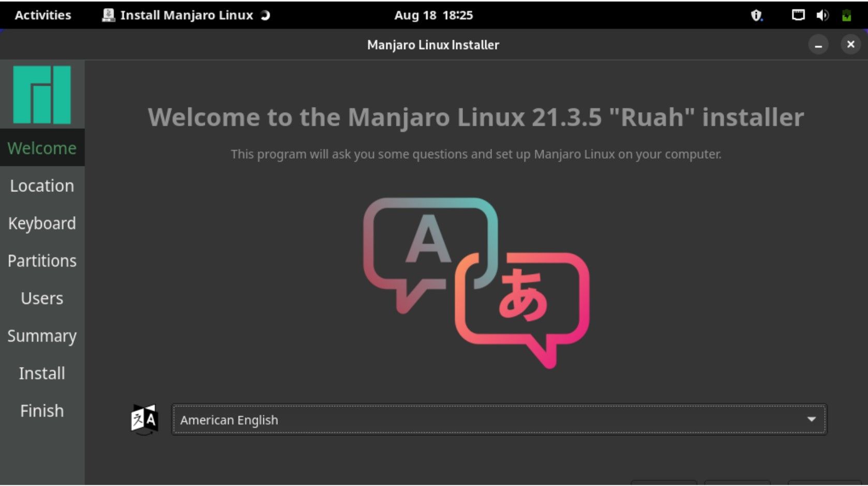The image size is (868, 486).
Task: Select the Summary step in sidebar
Action: coord(42,336)
